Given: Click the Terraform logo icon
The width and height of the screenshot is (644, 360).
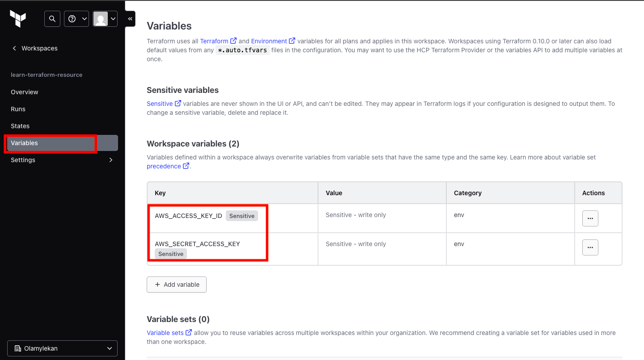Looking at the screenshot, I should 18,19.
